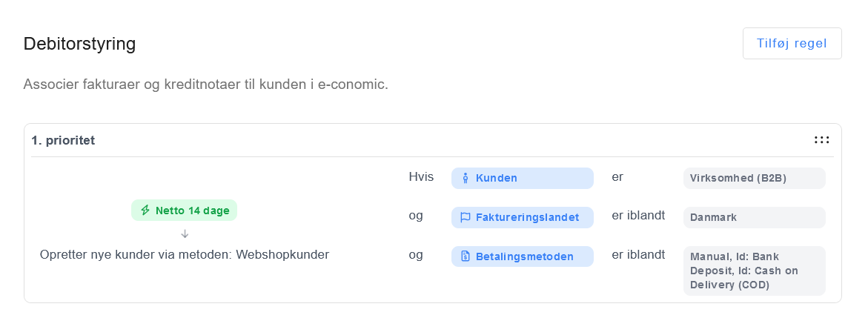
Task: Click the document icon beside Betalingsmetoden
Action: point(466,256)
